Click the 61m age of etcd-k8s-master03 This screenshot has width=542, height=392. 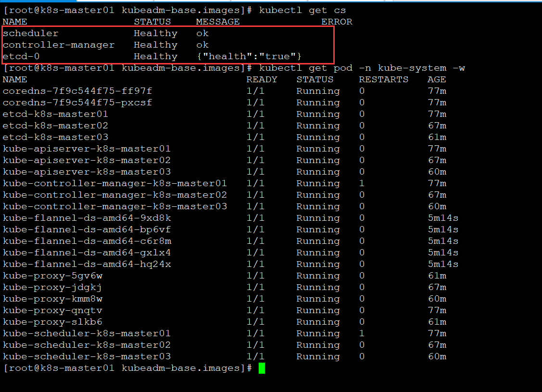[x=437, y=137]
